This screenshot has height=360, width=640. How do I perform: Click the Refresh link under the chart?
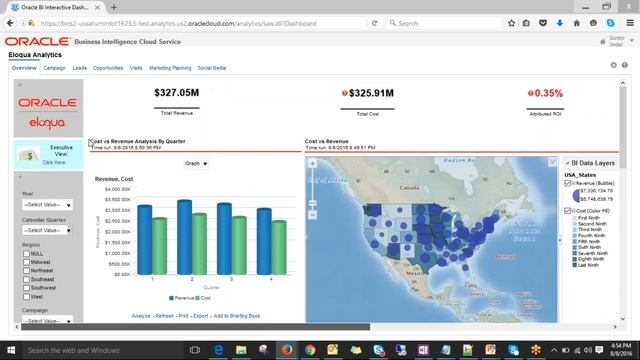pos(164,316)
